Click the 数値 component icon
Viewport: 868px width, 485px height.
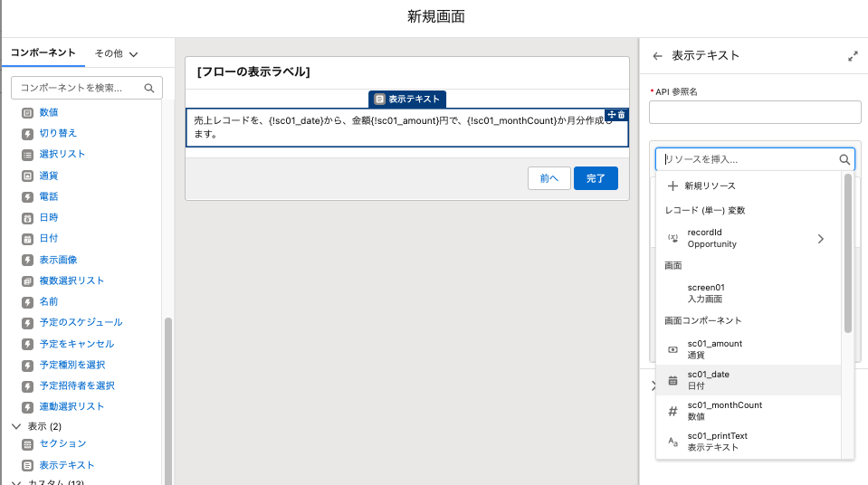(x=28, y=113)
